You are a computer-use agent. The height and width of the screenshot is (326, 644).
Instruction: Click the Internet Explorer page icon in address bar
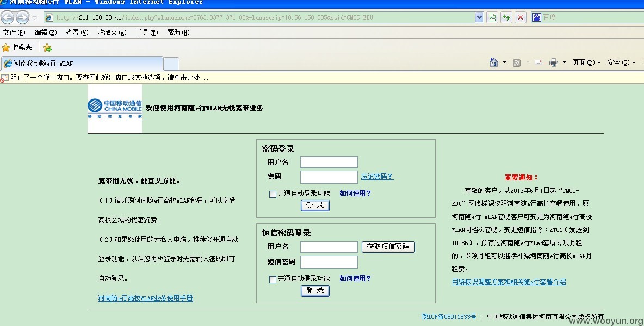(x=49, y=17)
